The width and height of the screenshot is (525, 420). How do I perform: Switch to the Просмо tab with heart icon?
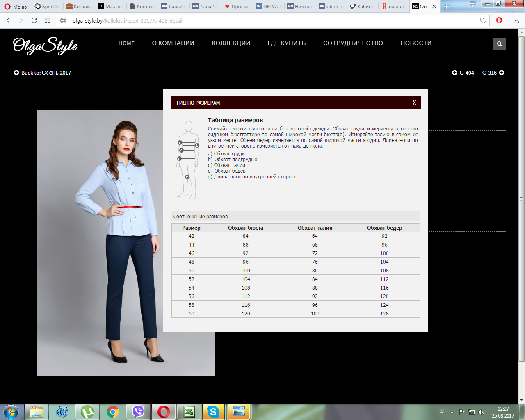point(237,6)
